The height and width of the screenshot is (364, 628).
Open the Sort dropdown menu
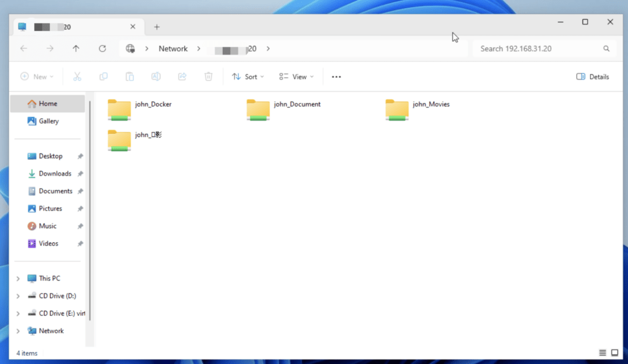[248, 77]
